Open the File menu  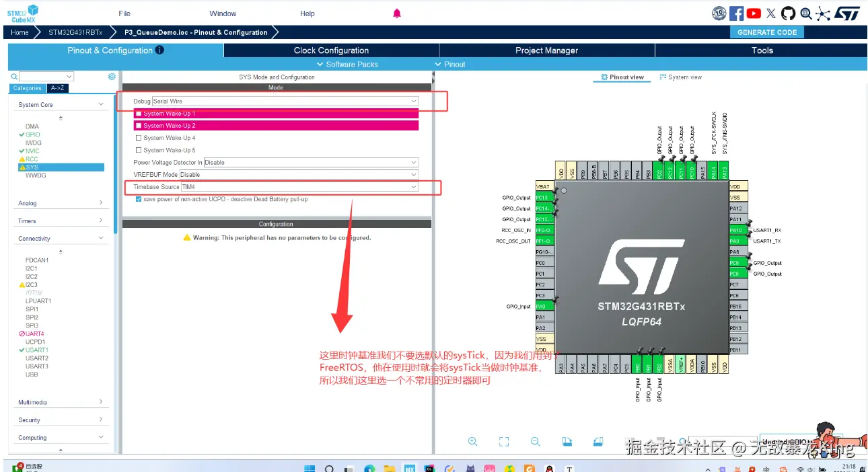point(124,13)
